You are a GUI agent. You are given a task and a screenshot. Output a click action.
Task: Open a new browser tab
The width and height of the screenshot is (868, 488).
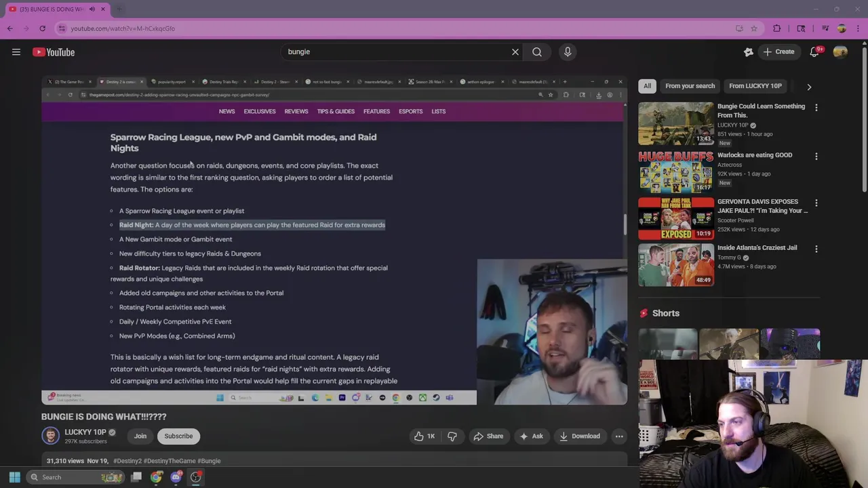point(119,9)
